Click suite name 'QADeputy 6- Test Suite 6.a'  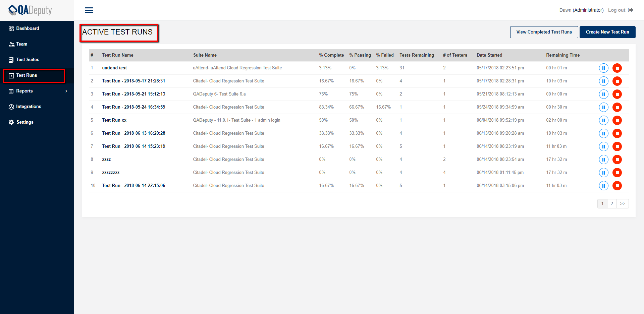(x=219, y=94)
